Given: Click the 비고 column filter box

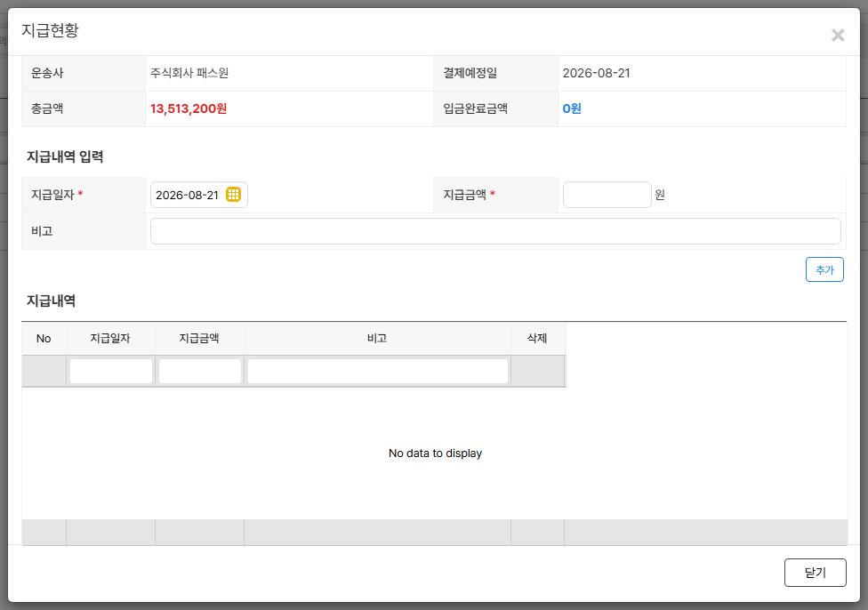Looking at the screenshot, I should pos(378,371).
